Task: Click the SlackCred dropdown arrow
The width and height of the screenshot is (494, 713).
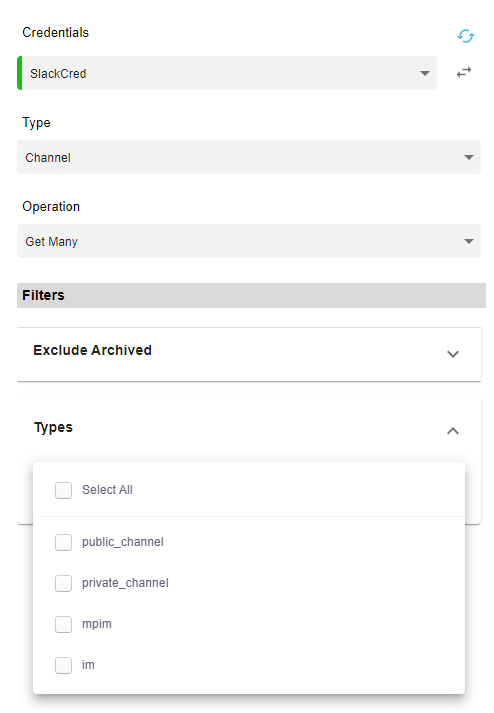Action: coord(425,73)
